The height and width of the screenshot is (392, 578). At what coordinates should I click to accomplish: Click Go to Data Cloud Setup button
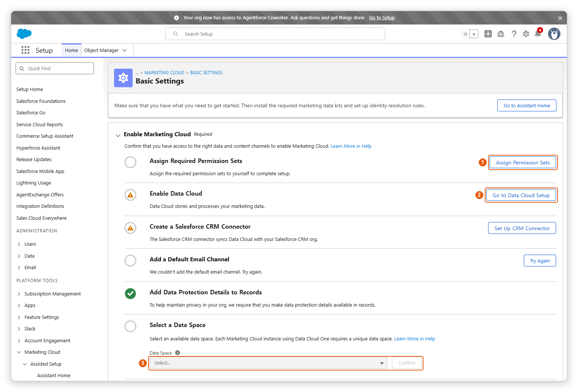click(521, 195)
